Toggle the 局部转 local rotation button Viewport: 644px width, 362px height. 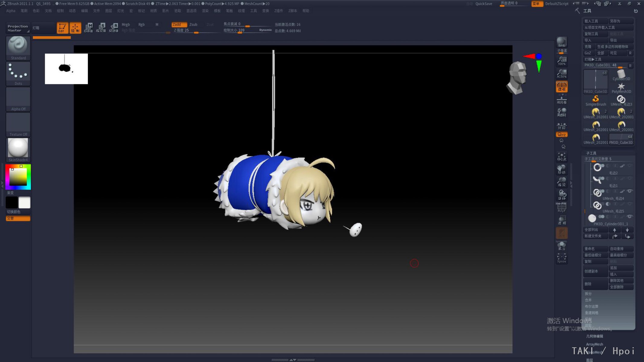click(562, 112)
